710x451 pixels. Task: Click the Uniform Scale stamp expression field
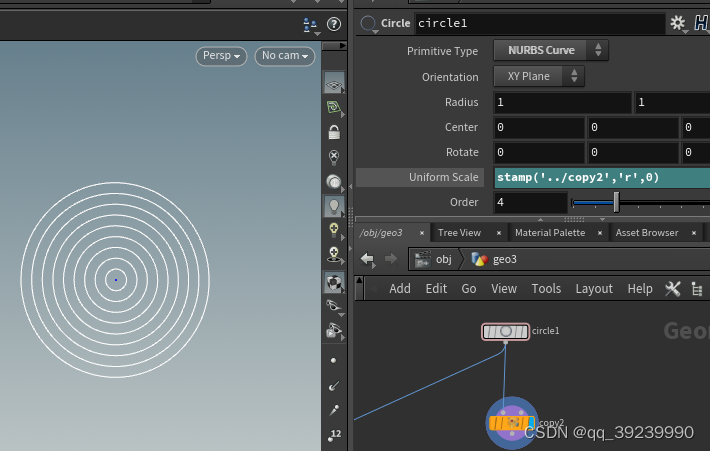[x=602, y=178]
